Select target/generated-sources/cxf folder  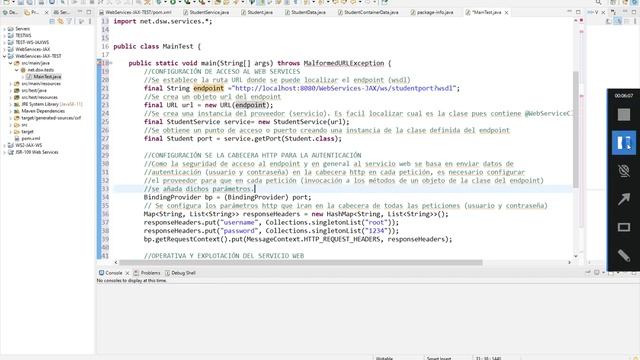[x=47, y=118]
